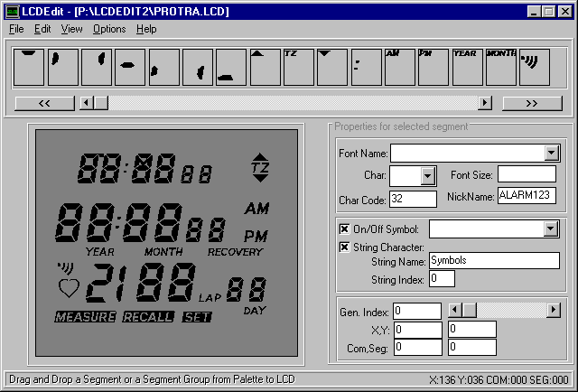Toggle the On/Off Symbol checkbox
This screenshot has height=392, width=578.
coord(344,229)
